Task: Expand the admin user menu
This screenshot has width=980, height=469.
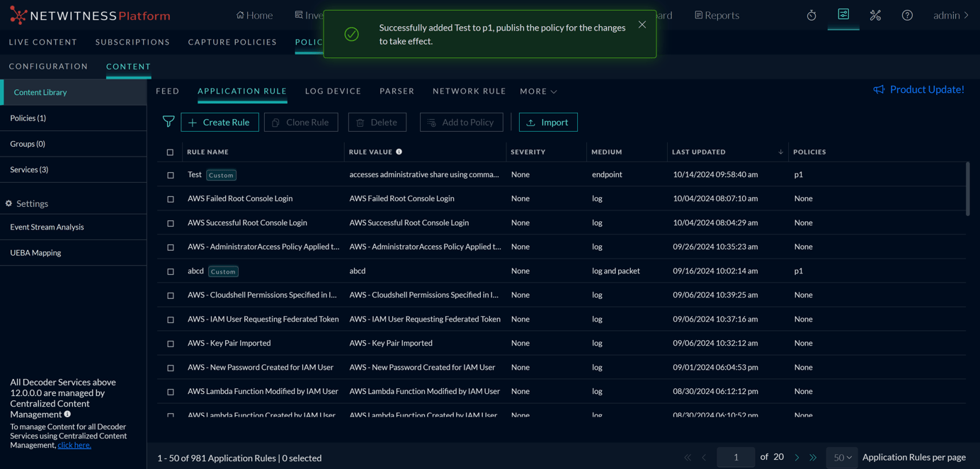Action: (950, 15)
